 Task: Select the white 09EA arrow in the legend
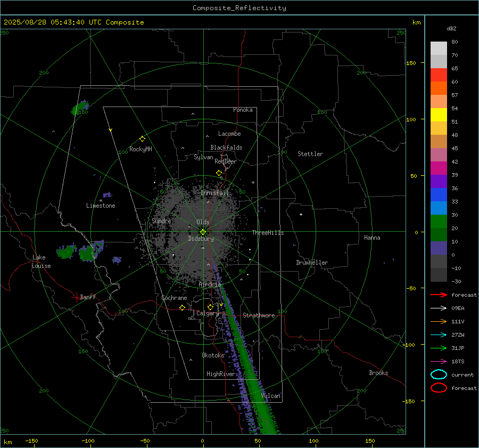439,308
